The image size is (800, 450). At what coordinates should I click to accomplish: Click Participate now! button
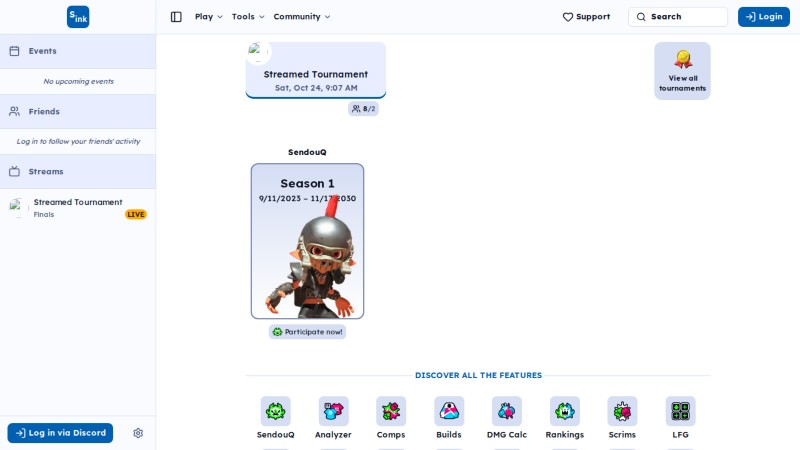(x=307, y=332)
